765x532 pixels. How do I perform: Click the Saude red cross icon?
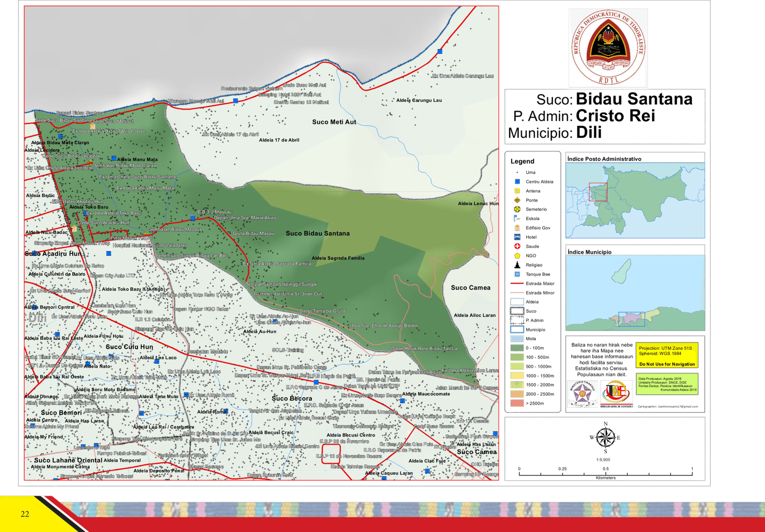517,246
